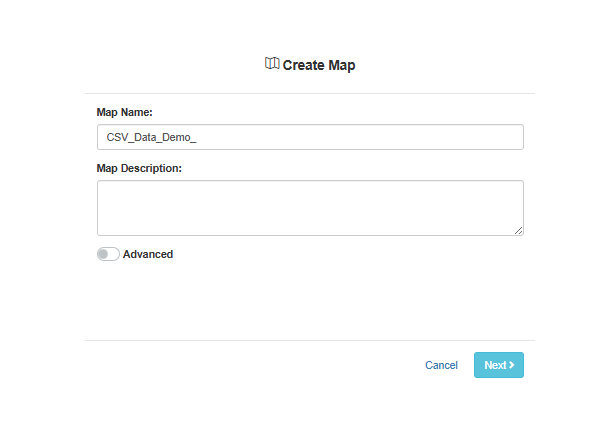Viewport: 594px width, 432px height.
Task: Select the word Next inside the blue button
Action: click(x=495, y=365)
